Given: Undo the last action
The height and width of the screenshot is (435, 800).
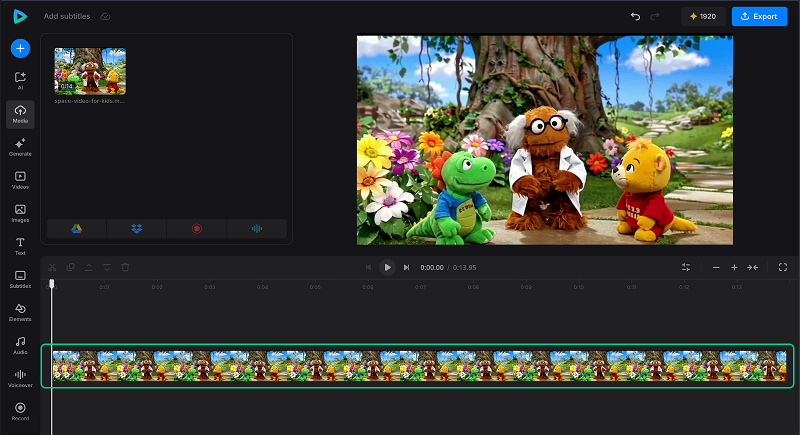Looking at the screenshot, I should click(x=635, y=16).
